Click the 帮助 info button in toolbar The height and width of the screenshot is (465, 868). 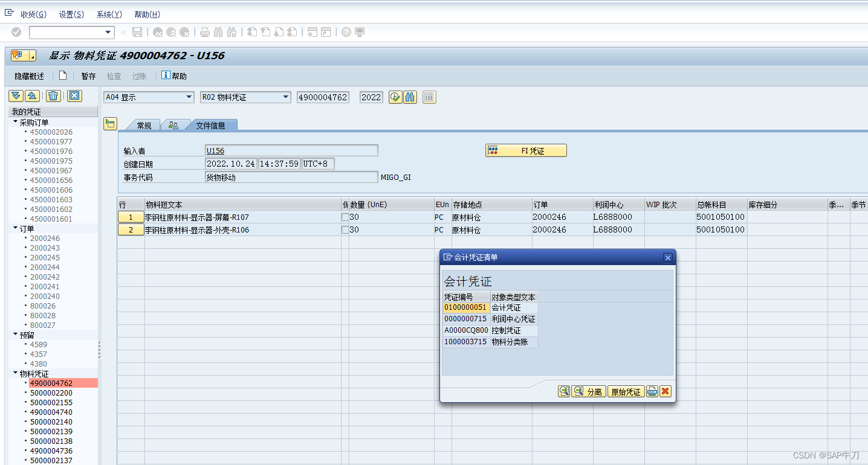[174, 76]
